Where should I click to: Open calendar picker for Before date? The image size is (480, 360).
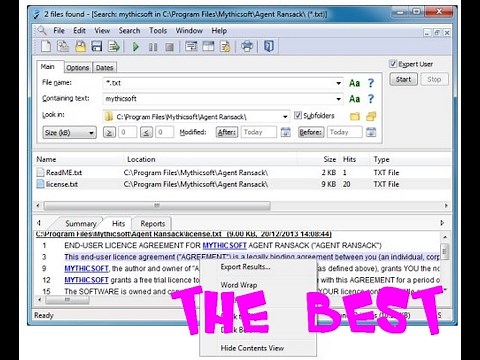point(371,132)
